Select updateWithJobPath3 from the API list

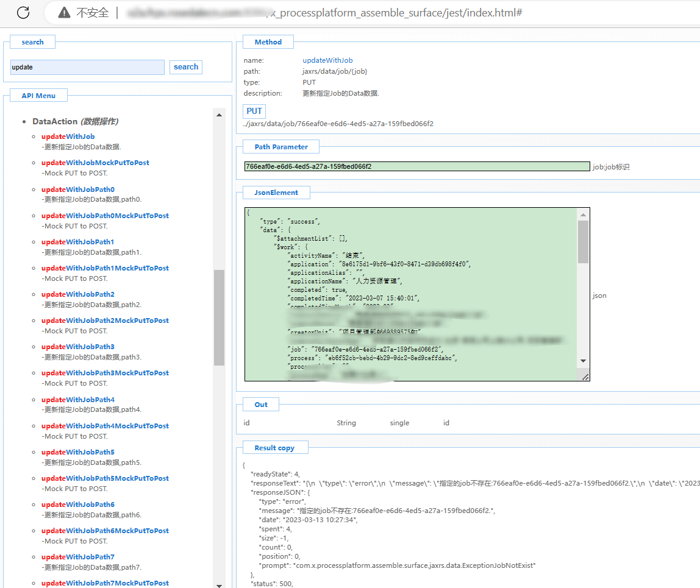(x=77, y=347)
